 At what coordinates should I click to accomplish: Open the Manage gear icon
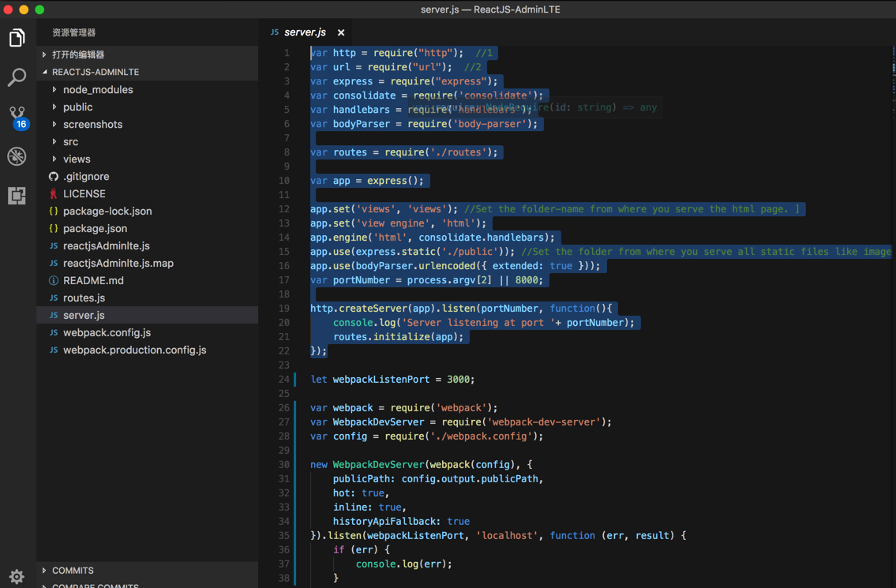17,576
